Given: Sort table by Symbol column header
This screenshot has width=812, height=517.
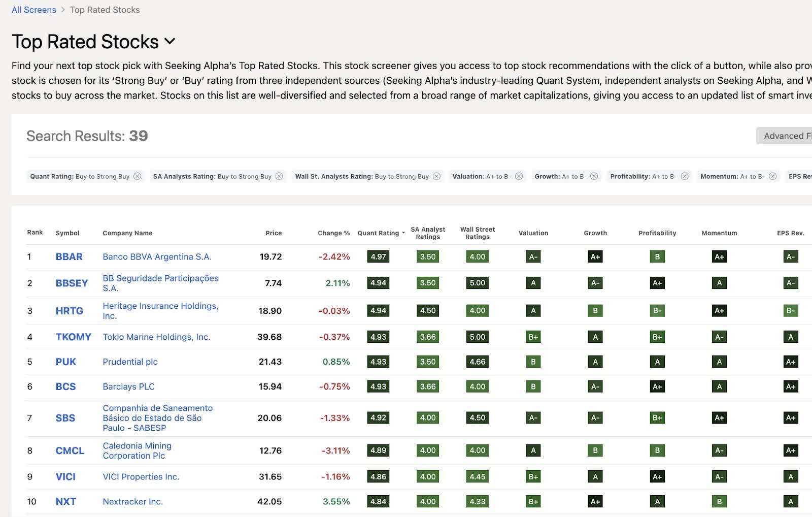Looking at the screenshot, I should [x=67, y=233].
